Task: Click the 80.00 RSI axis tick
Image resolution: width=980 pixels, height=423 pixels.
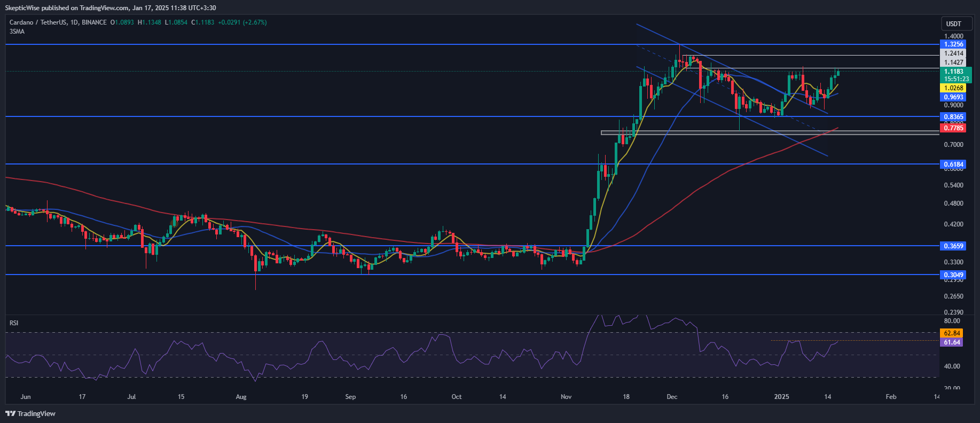Action: click(952, 321)
